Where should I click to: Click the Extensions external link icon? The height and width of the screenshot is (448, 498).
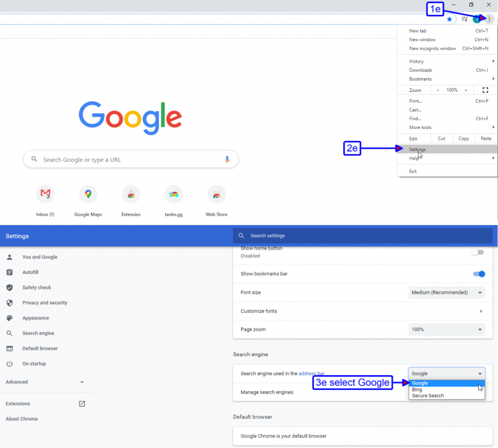[82, 404]
